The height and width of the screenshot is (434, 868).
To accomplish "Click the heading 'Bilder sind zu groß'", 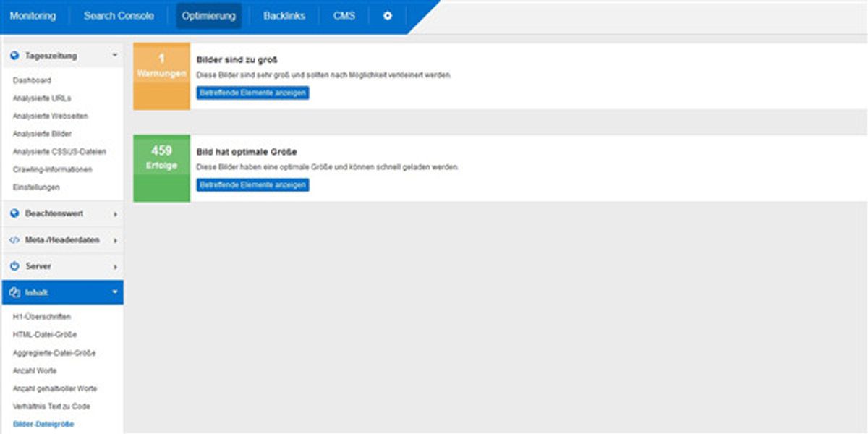I will click(x=238, y=60).
